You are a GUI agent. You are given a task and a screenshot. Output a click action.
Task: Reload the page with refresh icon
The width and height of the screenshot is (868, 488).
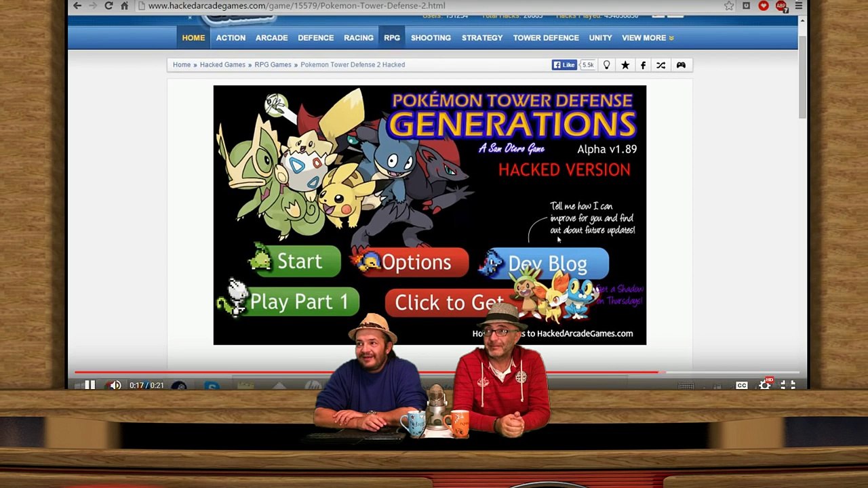(108, 6)
